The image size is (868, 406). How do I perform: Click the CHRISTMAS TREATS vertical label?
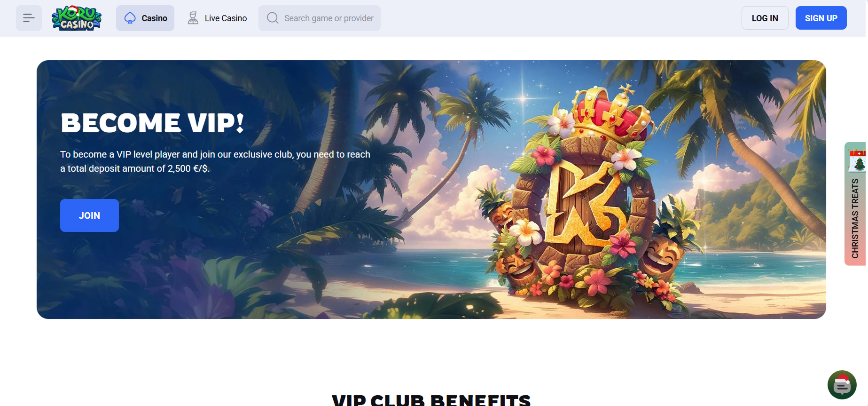[855, 218]
